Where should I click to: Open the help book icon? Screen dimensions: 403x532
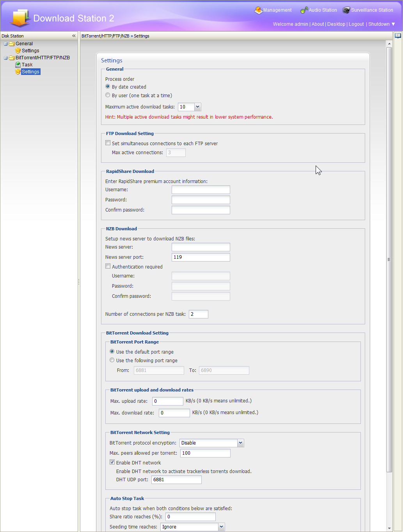398,36
